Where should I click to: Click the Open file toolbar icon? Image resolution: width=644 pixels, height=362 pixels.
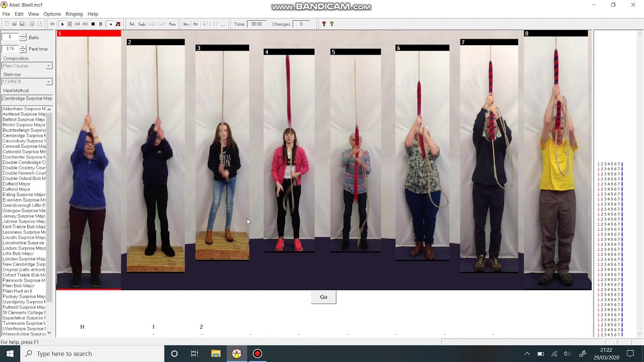click(15, 24)
